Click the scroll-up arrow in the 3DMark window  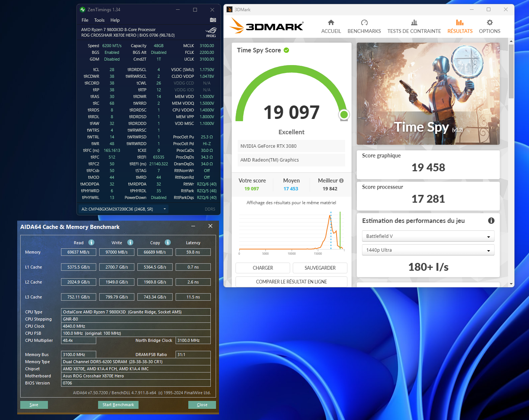pyautogui.click(x=511, y=41)
